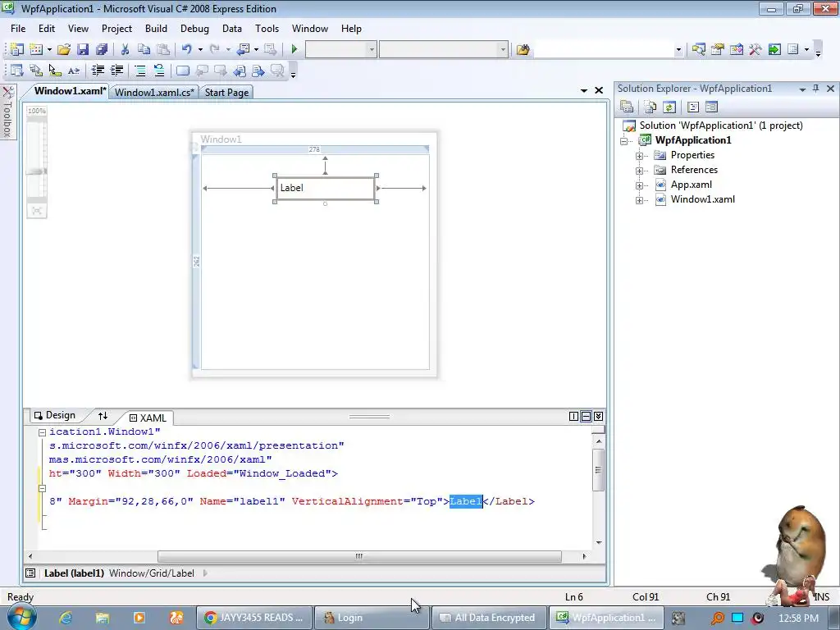This screenshot has width=840, height=630.
Task: Click the Undo arrow icon
Action: click(186, 49)
